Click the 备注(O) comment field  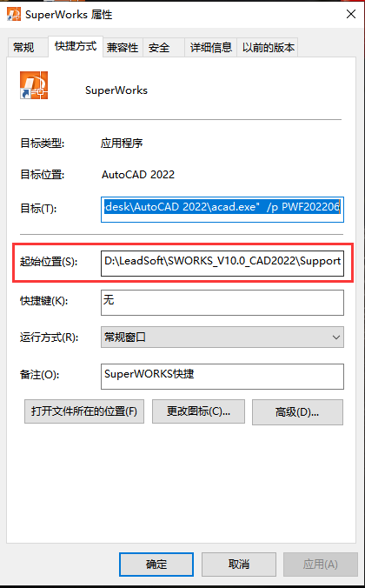pos(222,377)
